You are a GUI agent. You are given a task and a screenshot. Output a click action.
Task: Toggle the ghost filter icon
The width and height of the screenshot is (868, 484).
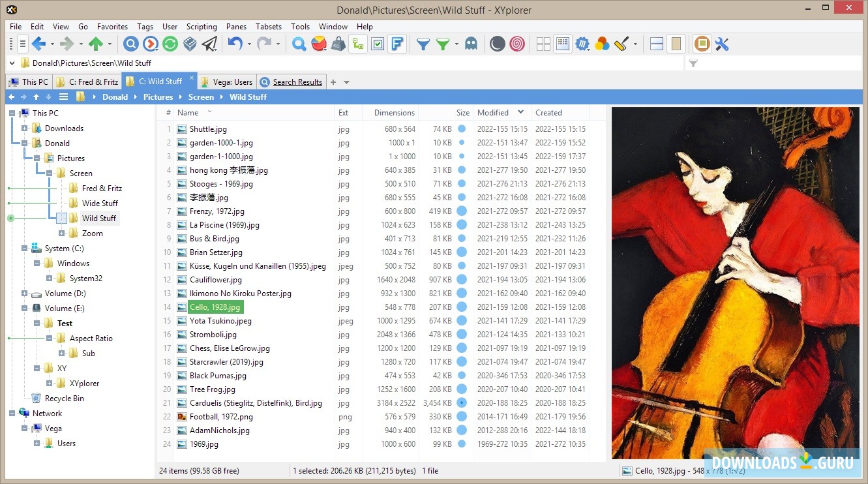tap(471, 44)
